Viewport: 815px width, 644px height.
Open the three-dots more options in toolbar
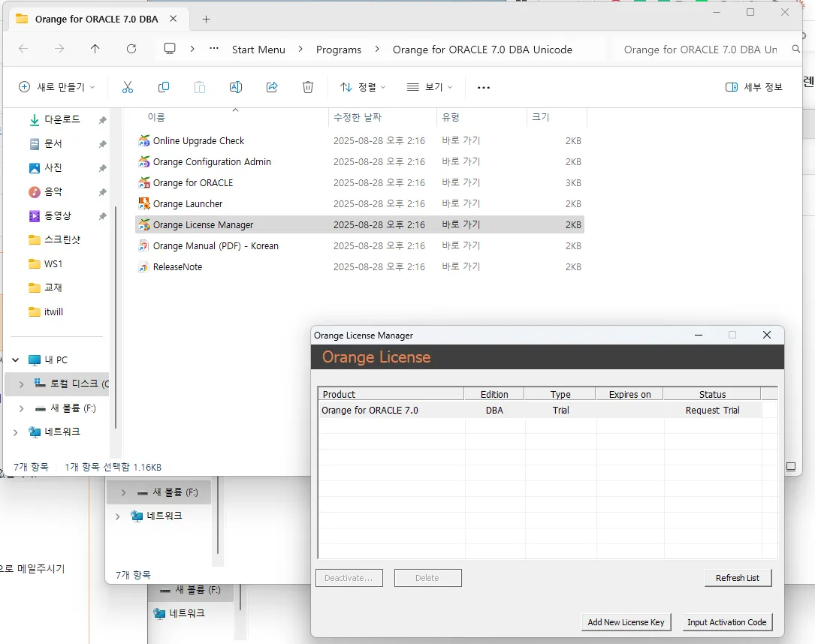484,87
